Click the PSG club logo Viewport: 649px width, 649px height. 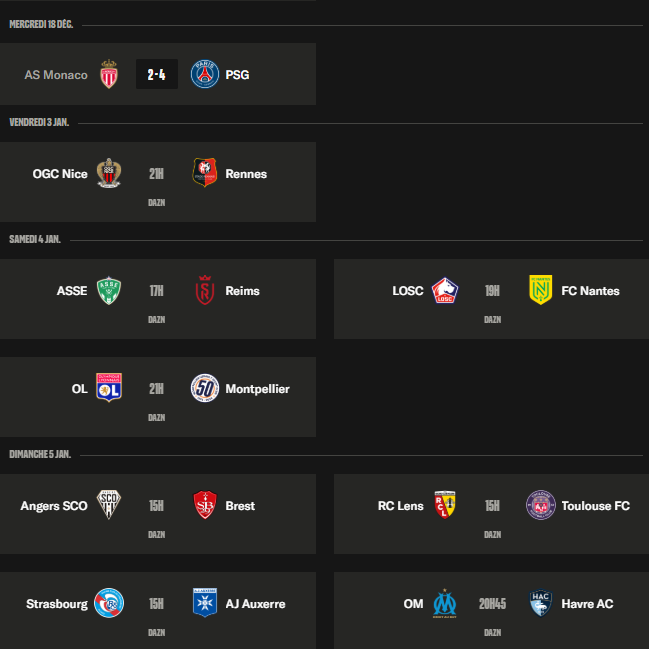[x=205, y=74]
